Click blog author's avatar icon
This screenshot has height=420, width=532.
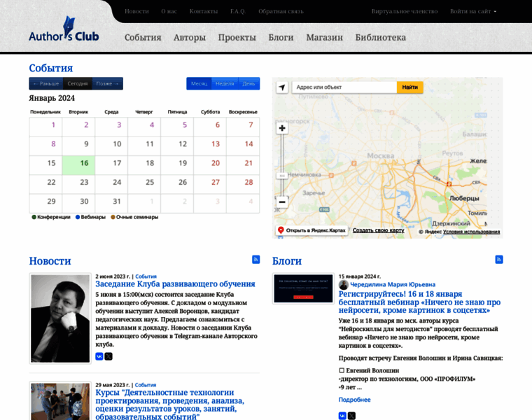click(343, 285)
